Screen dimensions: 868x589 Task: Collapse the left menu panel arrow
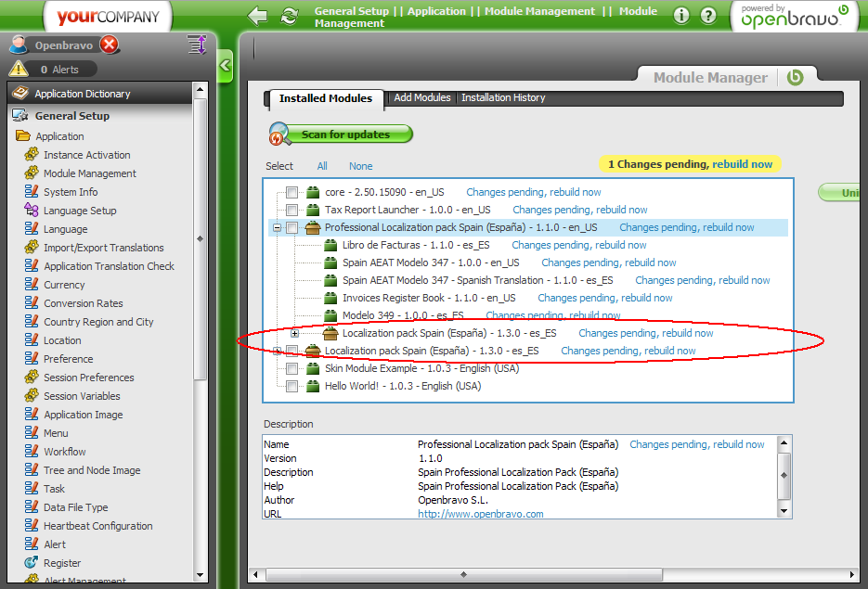coord(225,66)
